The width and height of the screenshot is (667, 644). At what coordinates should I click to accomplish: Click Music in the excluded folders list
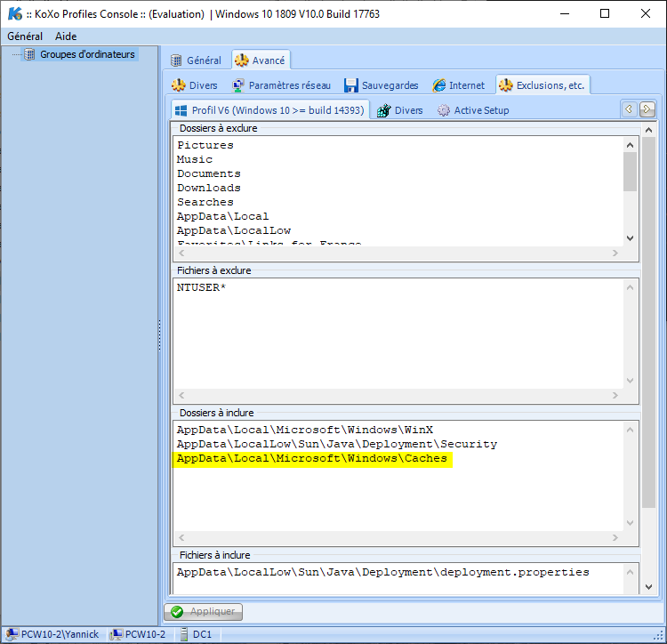click(195, 159)
